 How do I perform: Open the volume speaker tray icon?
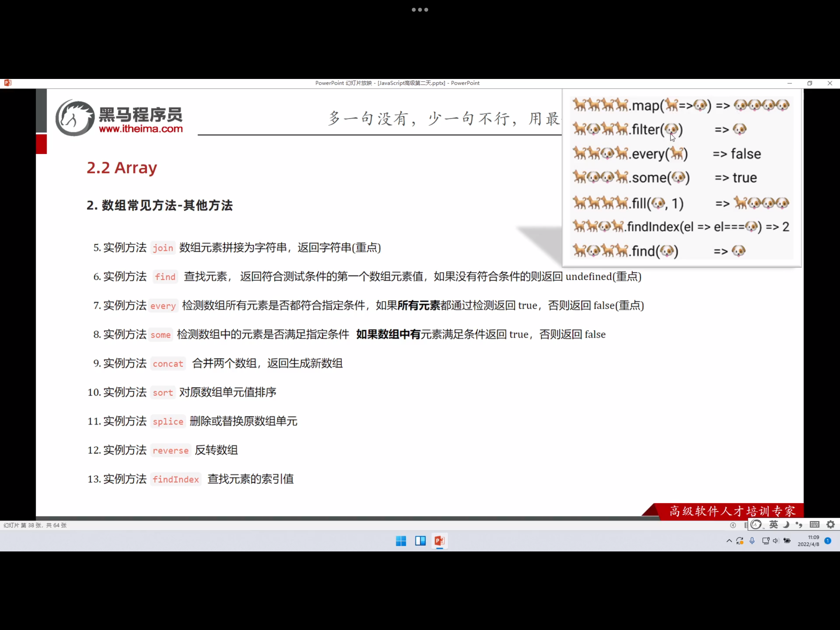click(x=776, y=541)
